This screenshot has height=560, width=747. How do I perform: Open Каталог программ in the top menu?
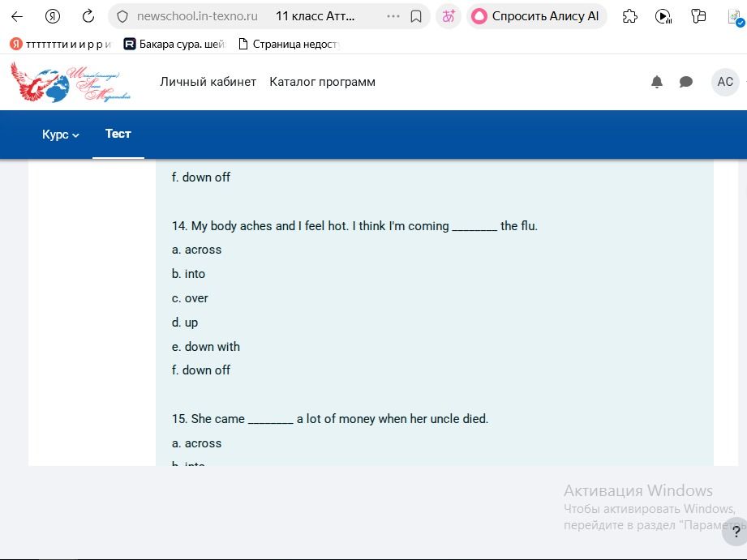coord(323,82)
